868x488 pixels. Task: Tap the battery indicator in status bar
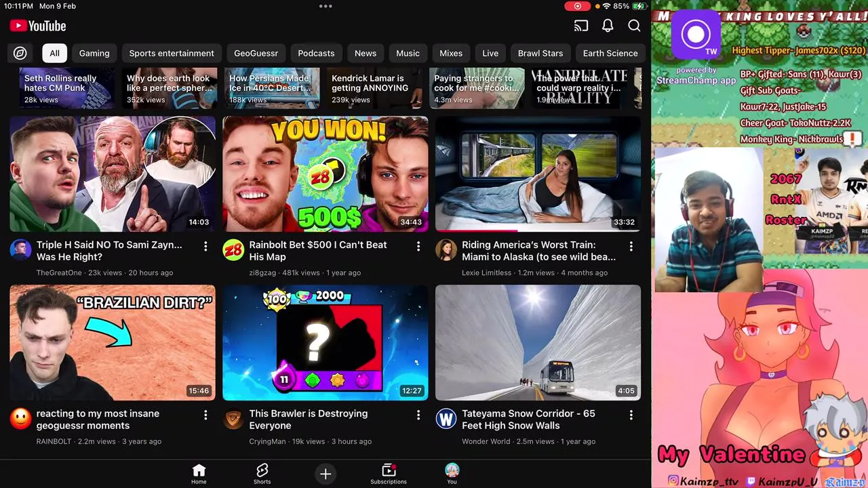click(x=639, y=6)
